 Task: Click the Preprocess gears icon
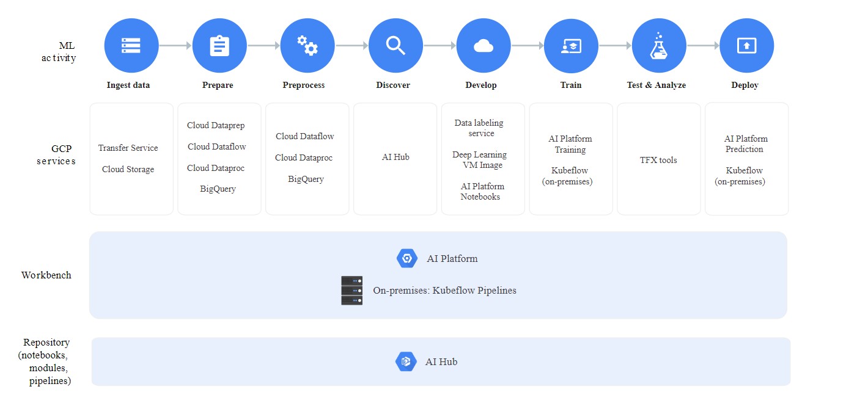coord(307,46)
